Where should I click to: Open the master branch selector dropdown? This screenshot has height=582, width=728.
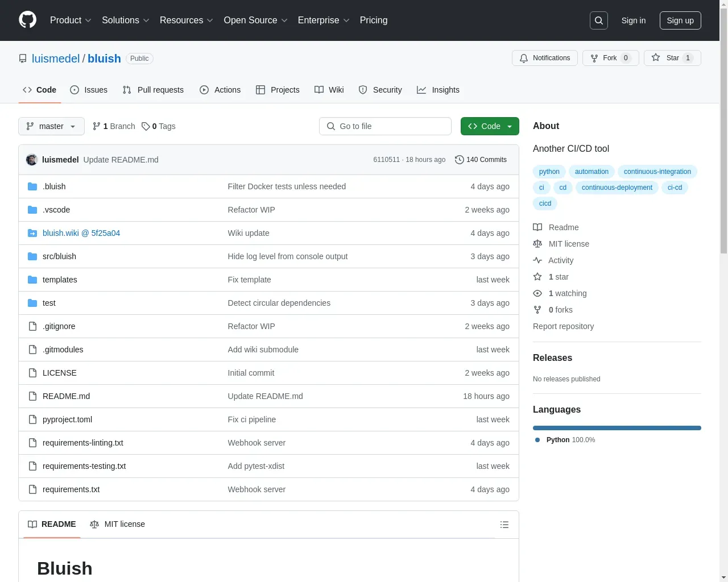(x=51, y=126)
